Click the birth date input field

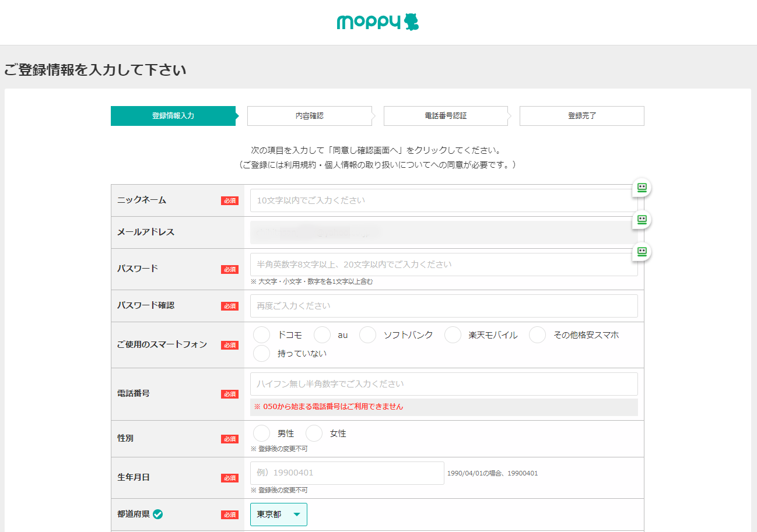(x=347, y=473)
